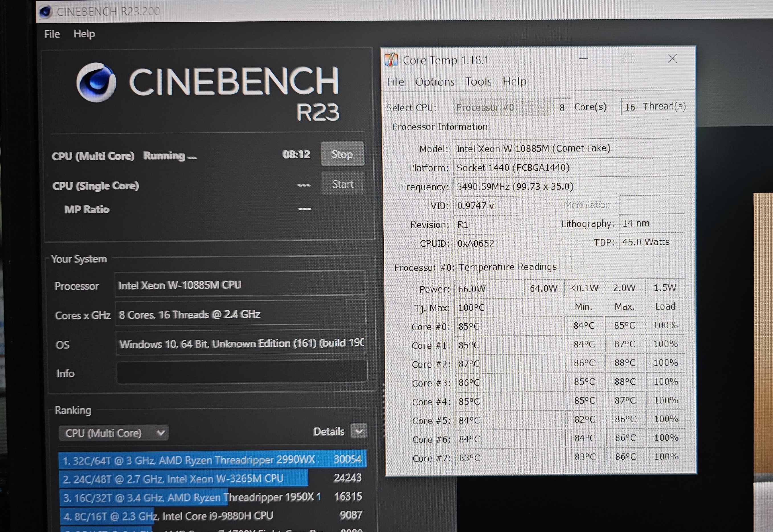Select ranking row AMD Ryzen Threadripper 2990WX

pos(212,459)
